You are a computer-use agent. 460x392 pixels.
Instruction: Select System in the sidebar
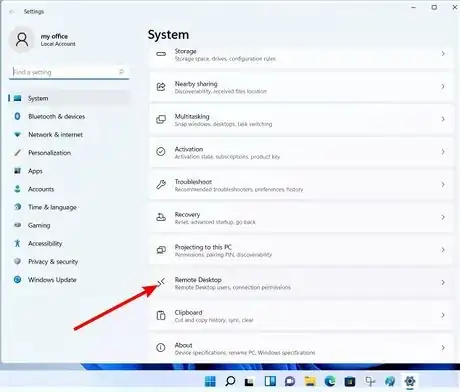[69, 98]
